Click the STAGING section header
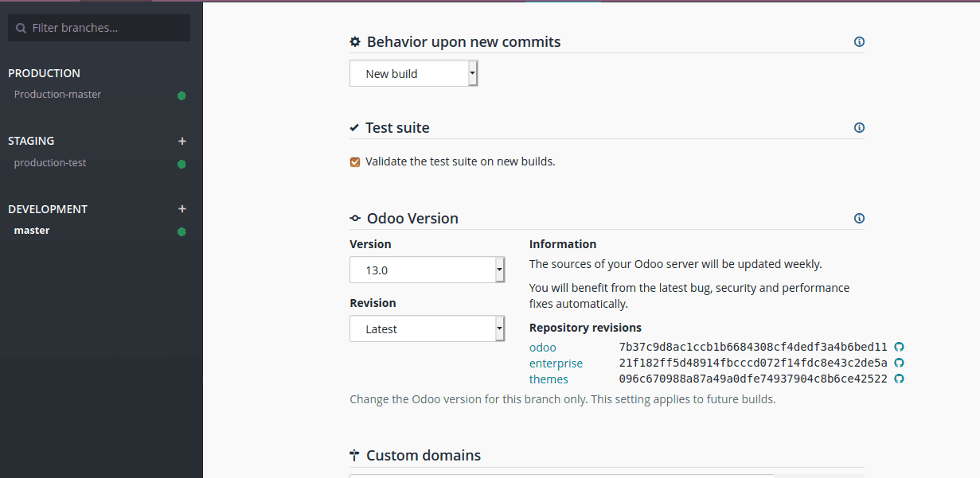980x478 pixels. point(31,141)
